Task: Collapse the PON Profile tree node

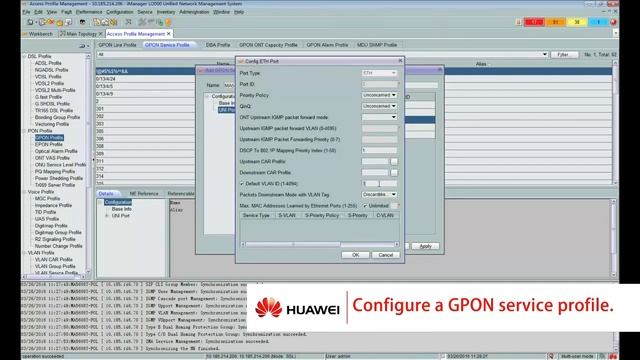Action: [x=24, y=131]
